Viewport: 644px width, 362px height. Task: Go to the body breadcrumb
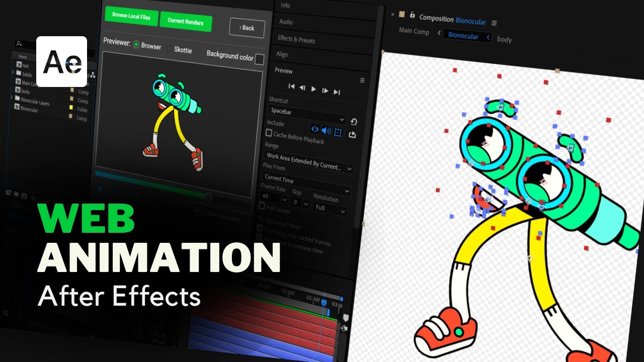(x=505, y=39)
